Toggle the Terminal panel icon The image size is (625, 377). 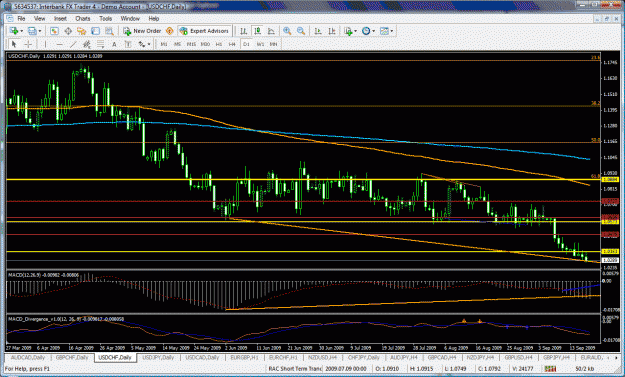pyautogui.click(x=96, y=31)
